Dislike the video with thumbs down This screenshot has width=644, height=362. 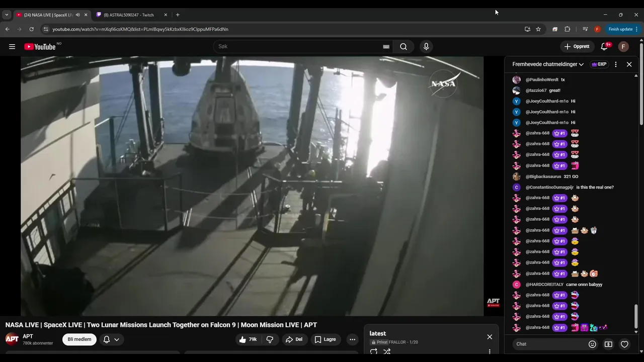(270, 339)
